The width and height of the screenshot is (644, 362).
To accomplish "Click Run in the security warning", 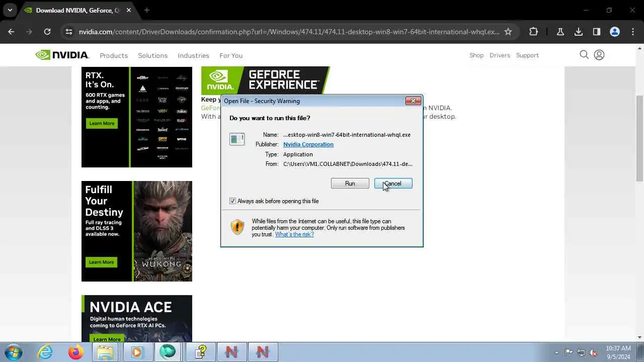I will point(350,184).
